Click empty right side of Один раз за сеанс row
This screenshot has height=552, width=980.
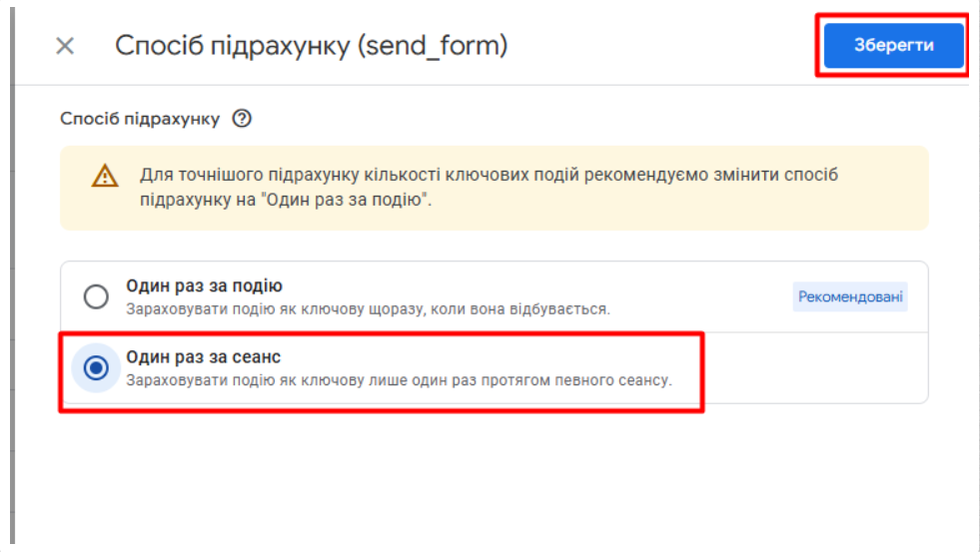[815, 367]
